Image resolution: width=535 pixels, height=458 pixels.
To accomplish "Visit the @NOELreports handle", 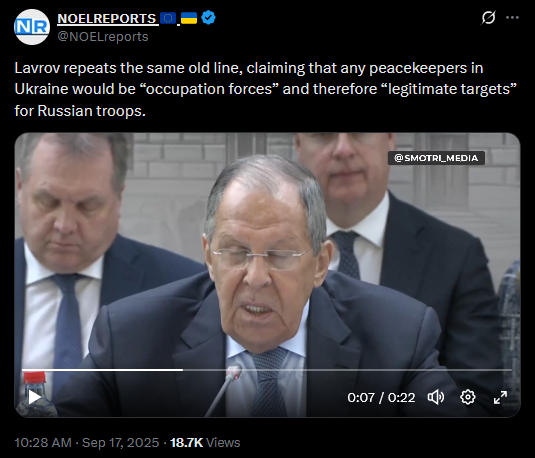I will (103, 37).
